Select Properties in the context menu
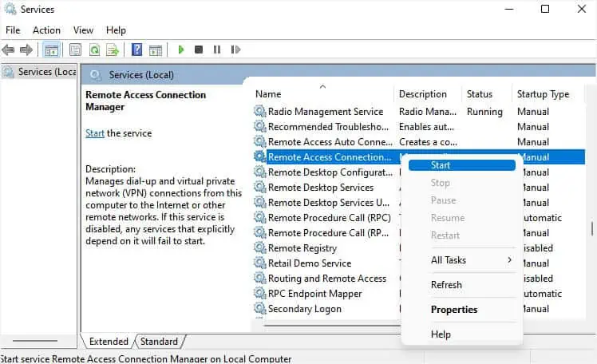597x364 pixels. (454, 310)
